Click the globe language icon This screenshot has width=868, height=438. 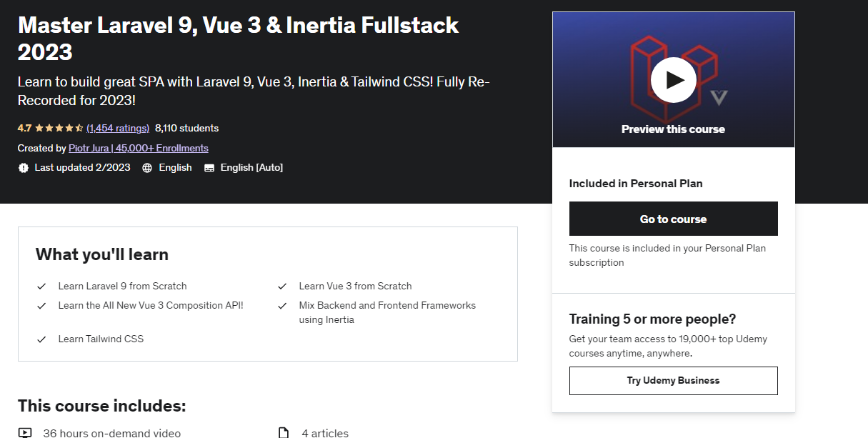(x=147, y=168)
